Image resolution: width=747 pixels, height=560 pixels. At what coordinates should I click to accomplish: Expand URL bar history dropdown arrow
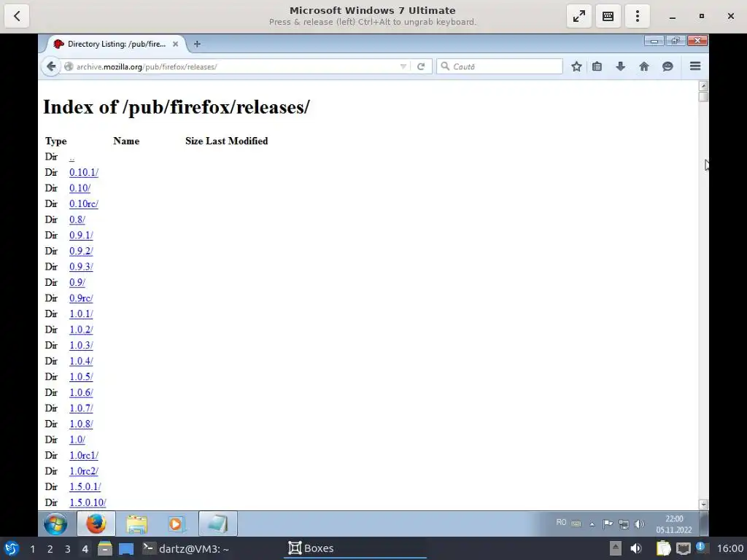pyautogui.click(x=403, y=66)
